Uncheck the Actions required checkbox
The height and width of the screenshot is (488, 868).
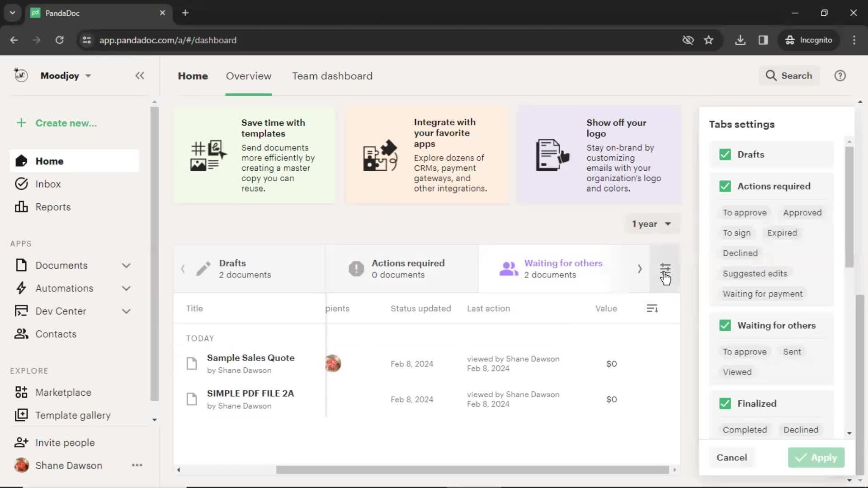(x=725, y=186)
